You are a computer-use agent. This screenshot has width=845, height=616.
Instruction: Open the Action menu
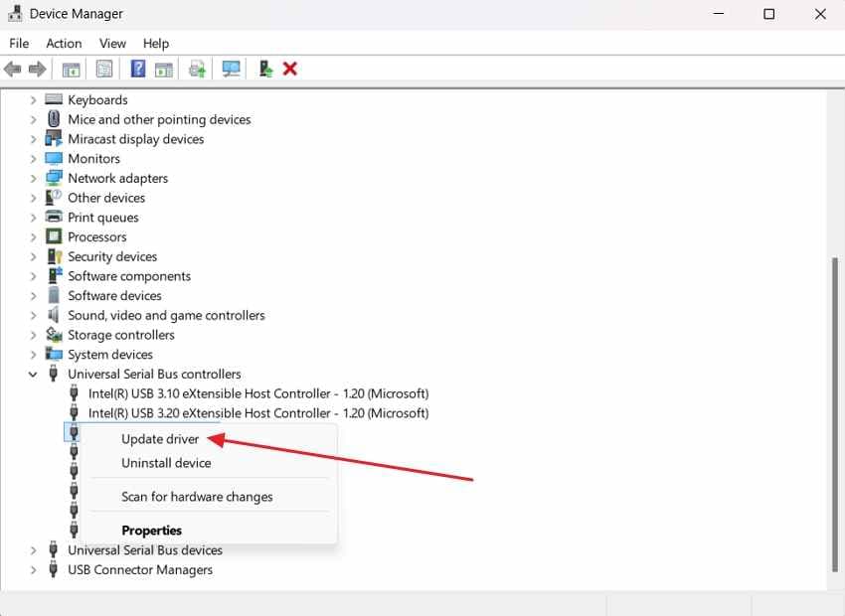point(64,43)
